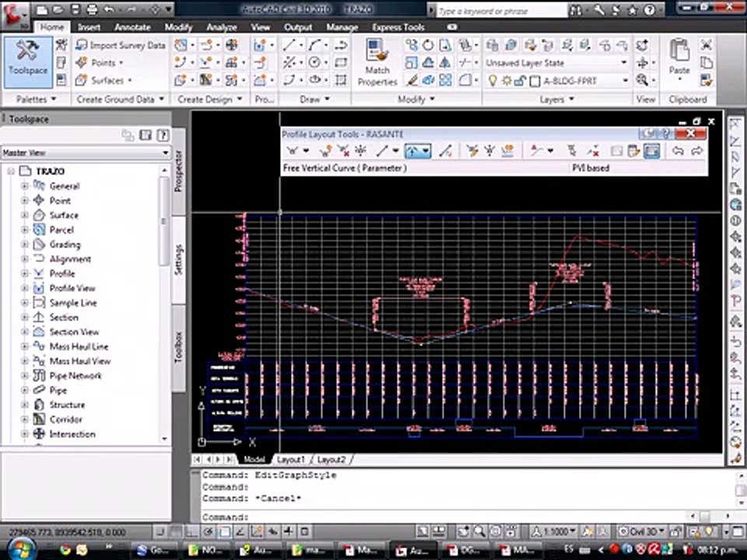
Task: Click Redo arrow in Profile Layout Tools
Action: pos(696,152)
